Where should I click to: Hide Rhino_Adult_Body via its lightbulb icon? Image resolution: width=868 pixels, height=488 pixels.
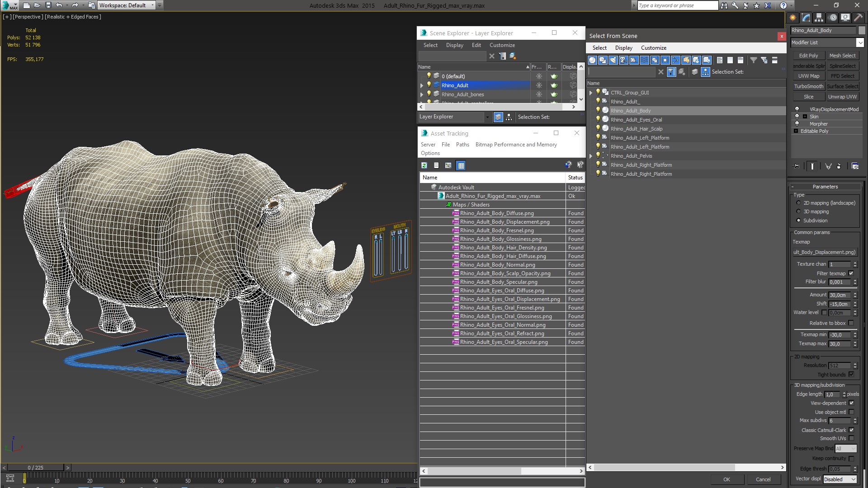[598, 110]
